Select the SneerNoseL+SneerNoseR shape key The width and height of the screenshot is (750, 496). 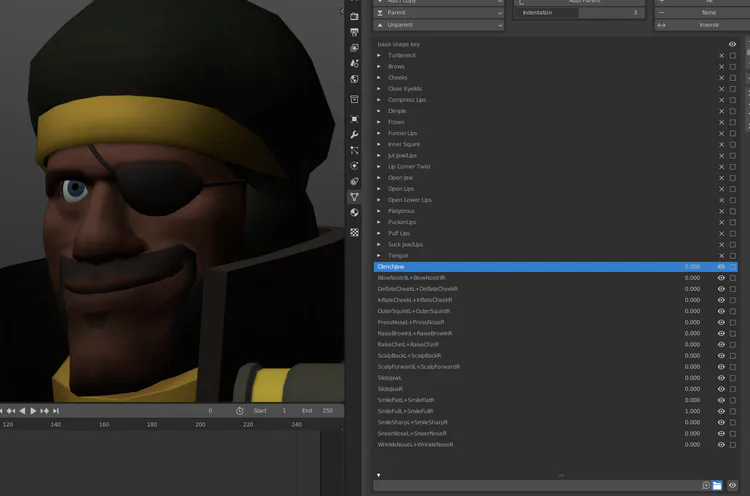tap(555, 433)
